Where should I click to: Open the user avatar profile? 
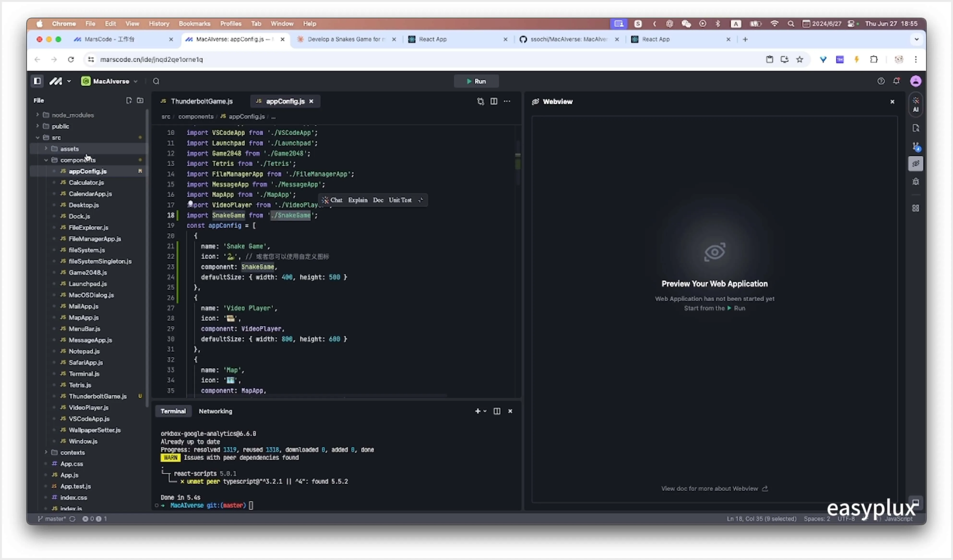pos(916,81)
